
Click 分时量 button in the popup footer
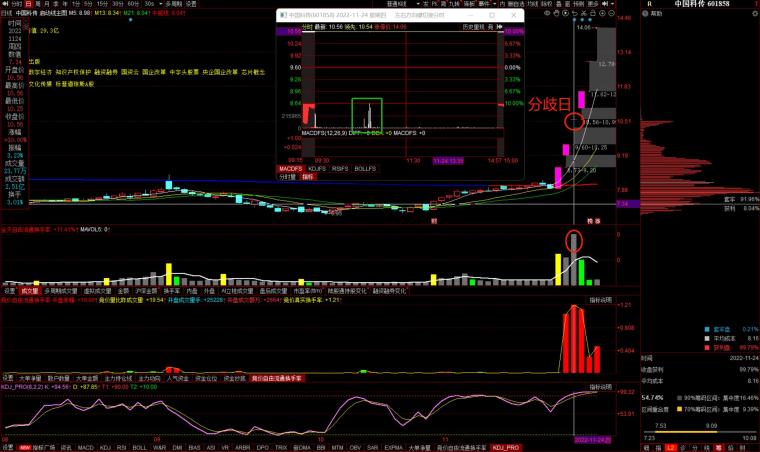coord(287,177)
